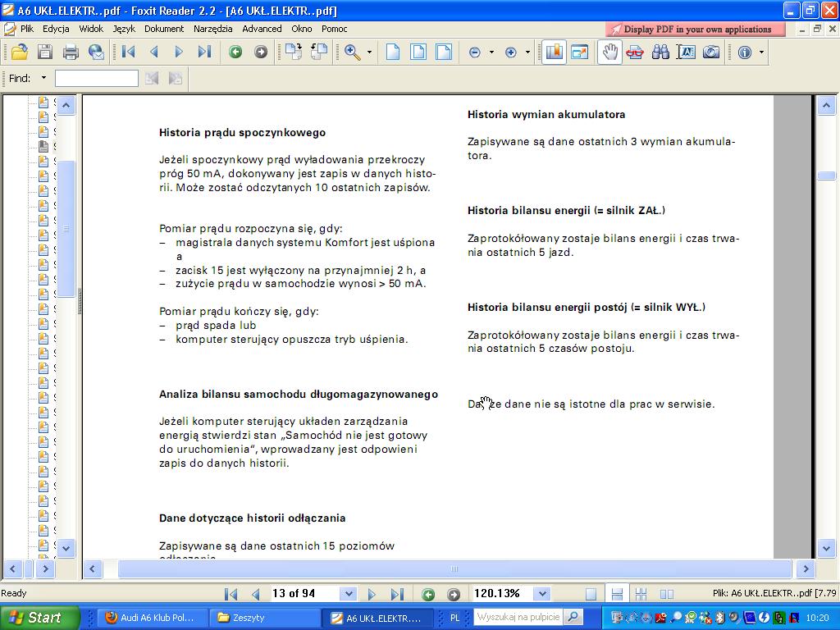Go to first page in top toolbar
Viewport: 840px width, 630px height.
tap(128, 52)
